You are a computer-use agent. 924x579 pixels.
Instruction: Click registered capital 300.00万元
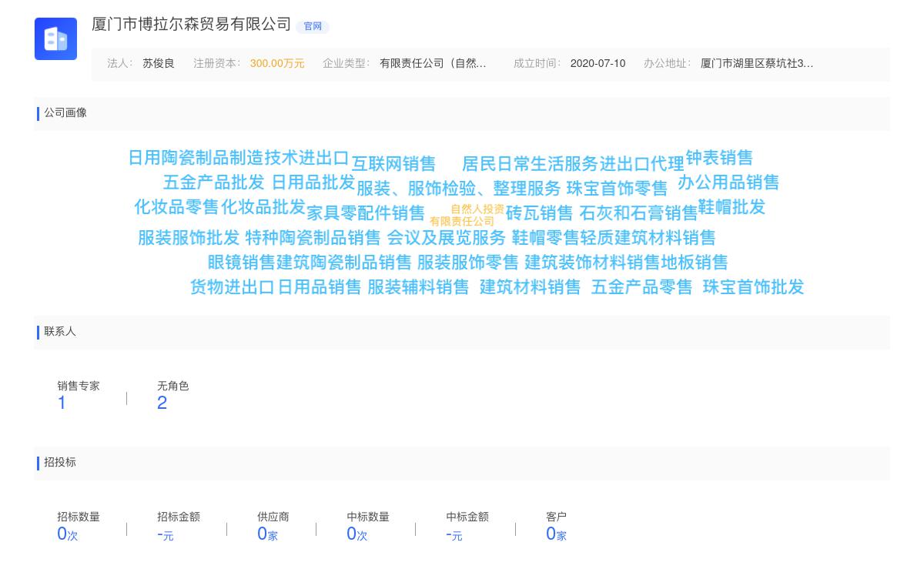coord(277,64)
